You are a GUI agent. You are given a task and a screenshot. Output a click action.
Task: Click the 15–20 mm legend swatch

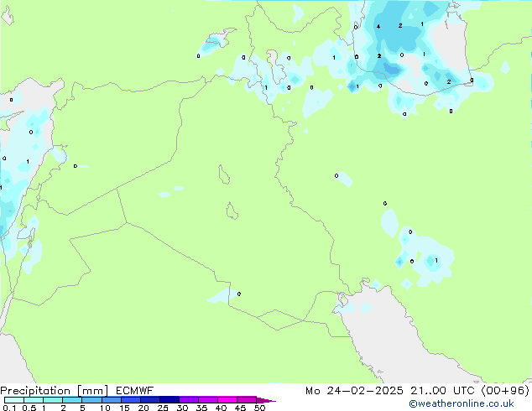[131, 400]
